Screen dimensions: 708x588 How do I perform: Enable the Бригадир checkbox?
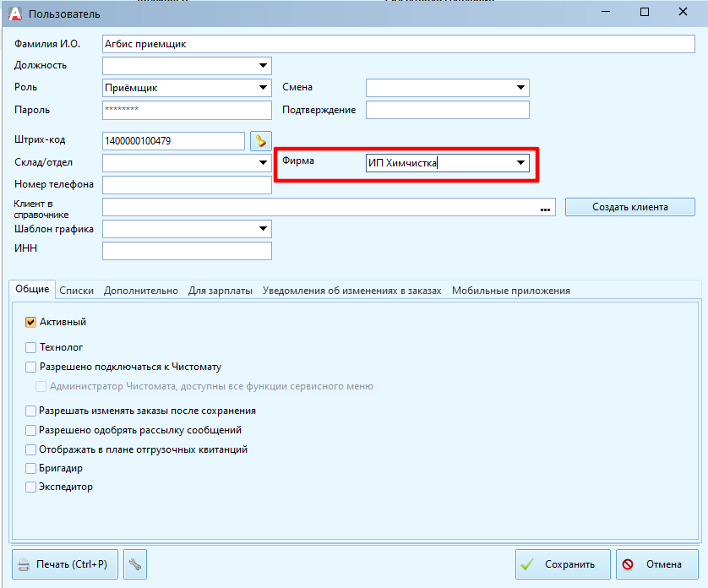(x=30, y=468)
